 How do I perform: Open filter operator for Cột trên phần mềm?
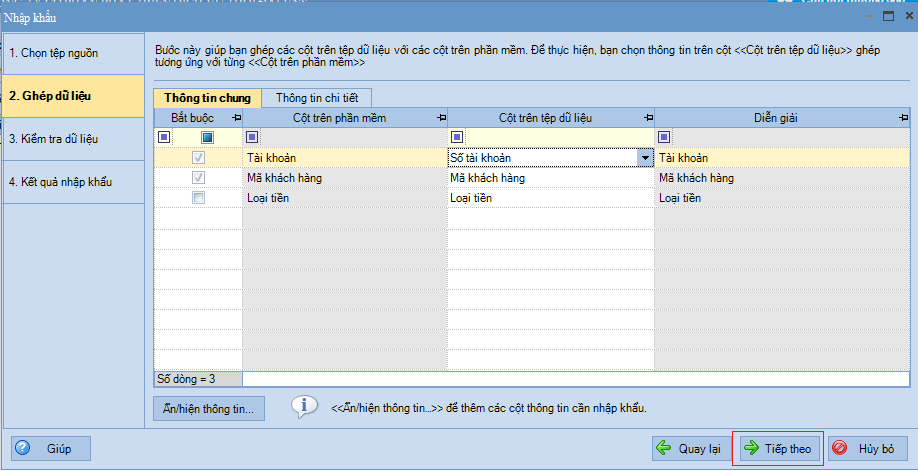(x=252, y=137)
